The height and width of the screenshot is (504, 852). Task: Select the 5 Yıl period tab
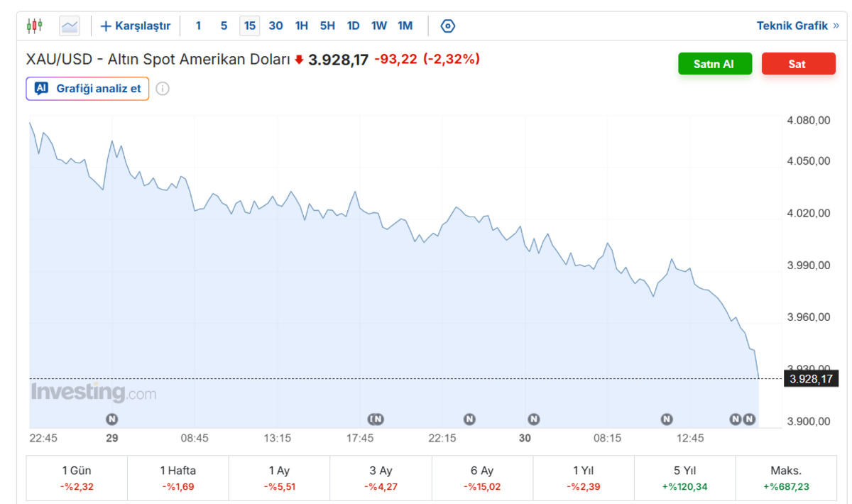684,478
